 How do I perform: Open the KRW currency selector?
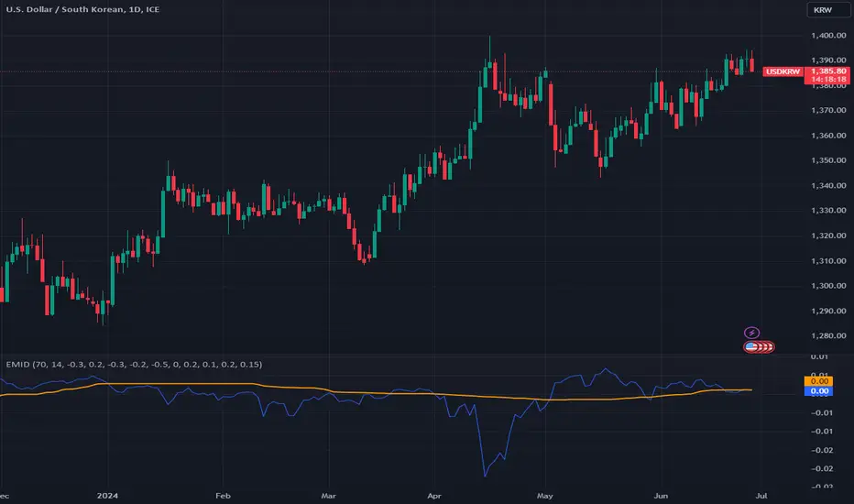[x=823, y=10]
